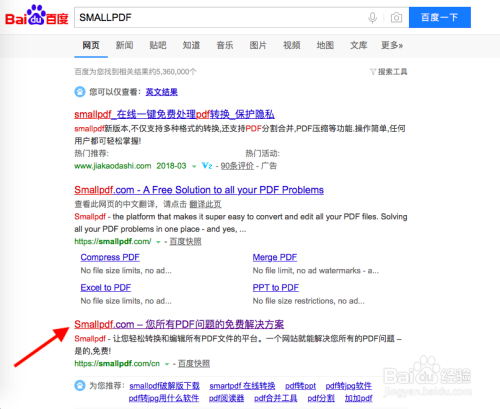Screen dimensions: 500x409
Task: Switch to the 地图 tab
Action: pyautogui.click(x=325, y=45)
